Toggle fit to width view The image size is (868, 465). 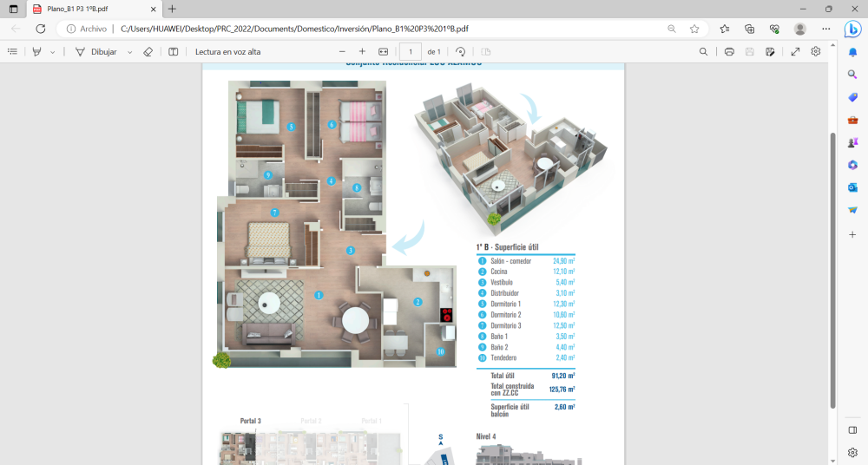tap(383, 51)
